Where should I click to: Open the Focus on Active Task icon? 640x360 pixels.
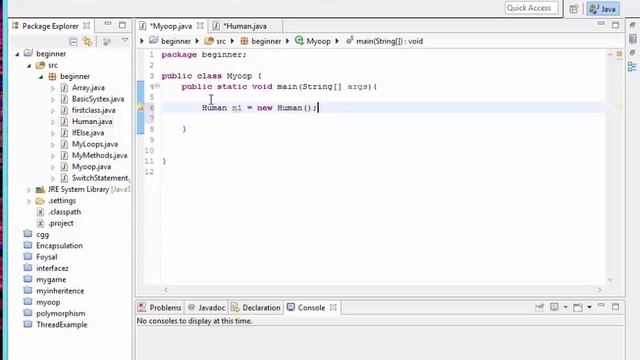tap(107, 41)
